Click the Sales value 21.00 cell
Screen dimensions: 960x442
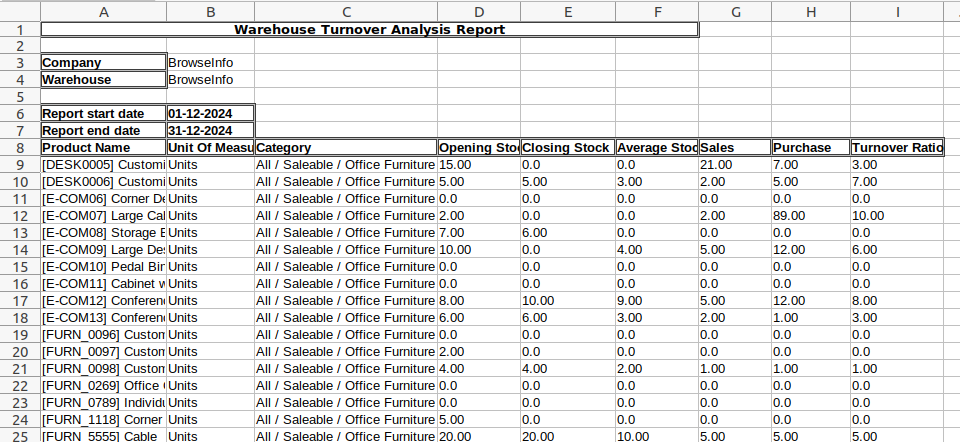[x=734, y=164]
